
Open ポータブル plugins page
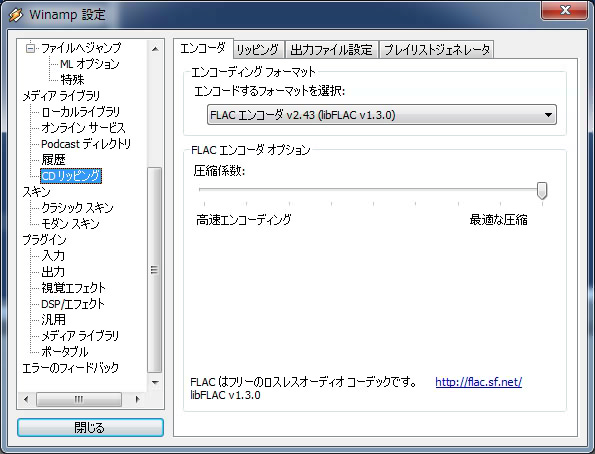[65, 352]
